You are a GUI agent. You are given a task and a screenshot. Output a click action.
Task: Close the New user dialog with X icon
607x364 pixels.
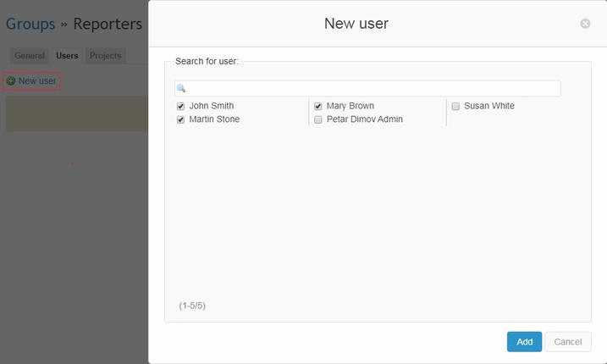pos(585,24)
